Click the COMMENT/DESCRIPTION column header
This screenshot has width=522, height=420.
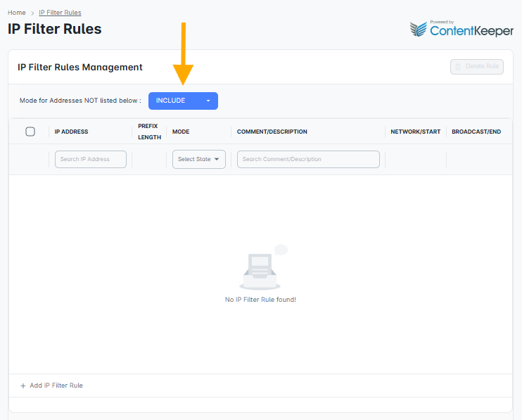[272, 132]
